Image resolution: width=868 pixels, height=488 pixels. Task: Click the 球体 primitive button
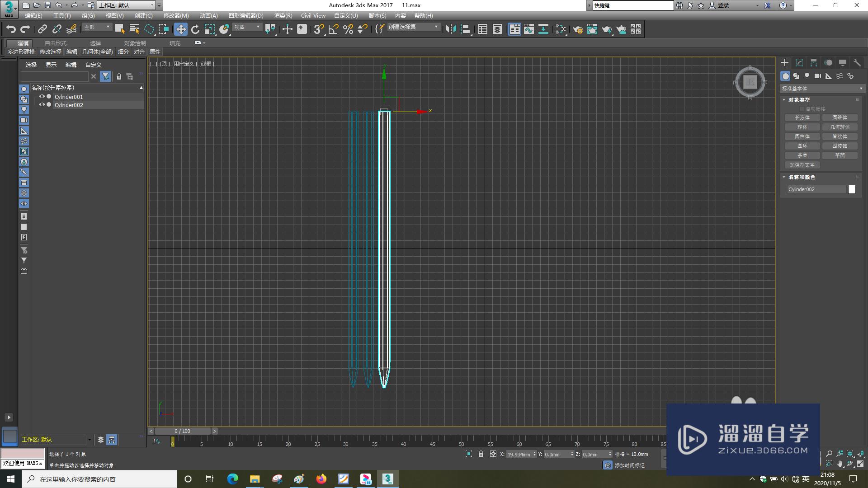(802, 127)
